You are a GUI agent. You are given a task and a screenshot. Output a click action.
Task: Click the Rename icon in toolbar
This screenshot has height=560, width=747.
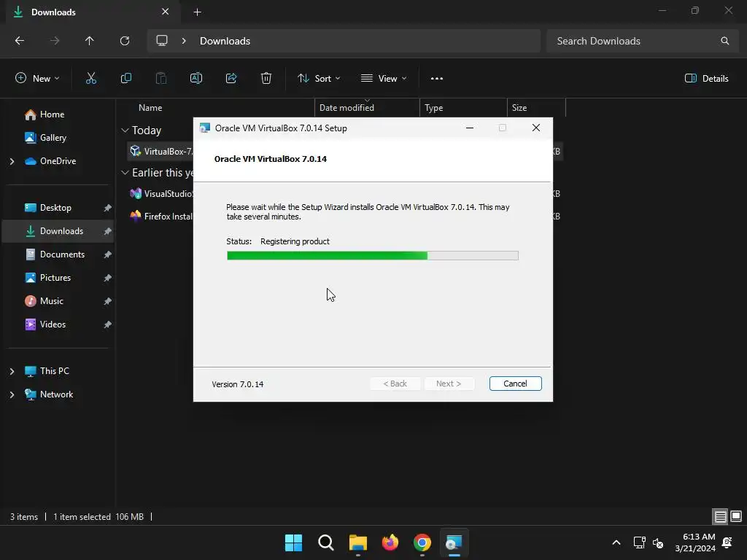click(x=196, y=79)
